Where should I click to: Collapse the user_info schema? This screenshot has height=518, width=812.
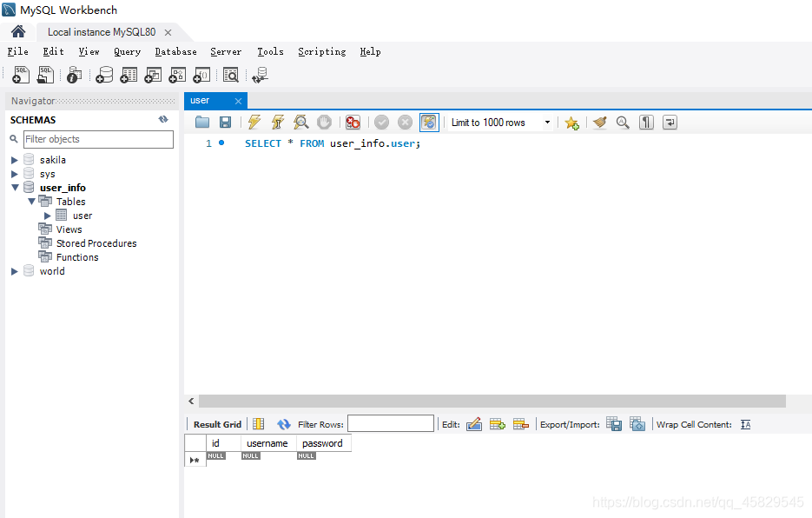(15, 188)
